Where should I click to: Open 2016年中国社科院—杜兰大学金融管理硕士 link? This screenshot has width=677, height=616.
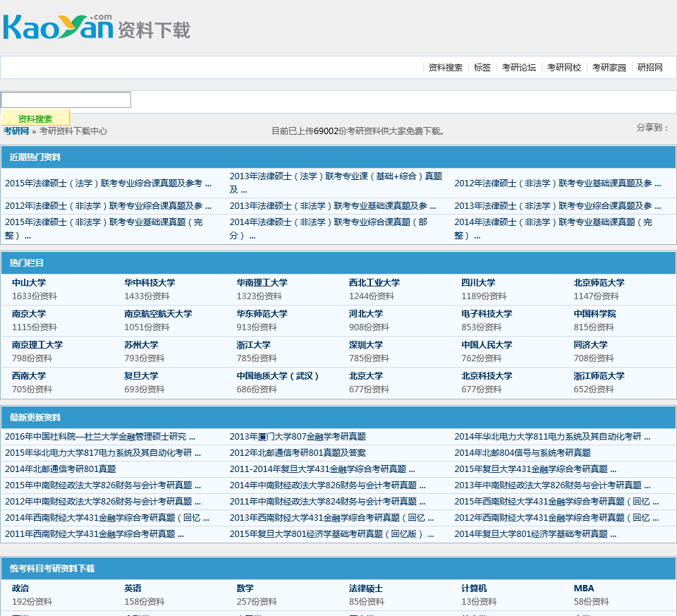pyautogui.click(x=100, y=437)
